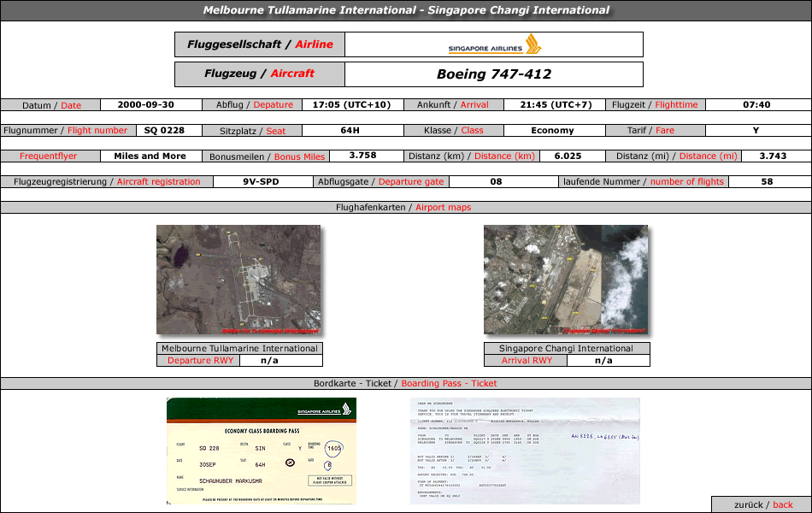Open Singapore Changi airport map thumbnail

click(x=566, y=280)
